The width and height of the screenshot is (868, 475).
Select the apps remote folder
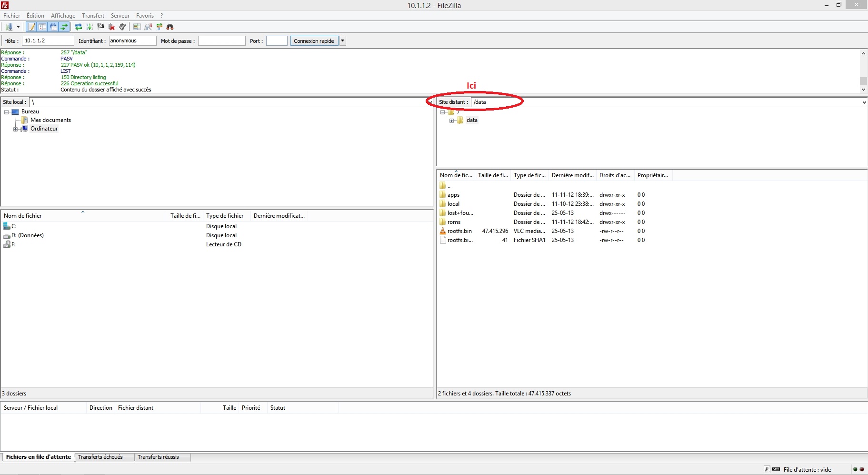click(453, 195)
